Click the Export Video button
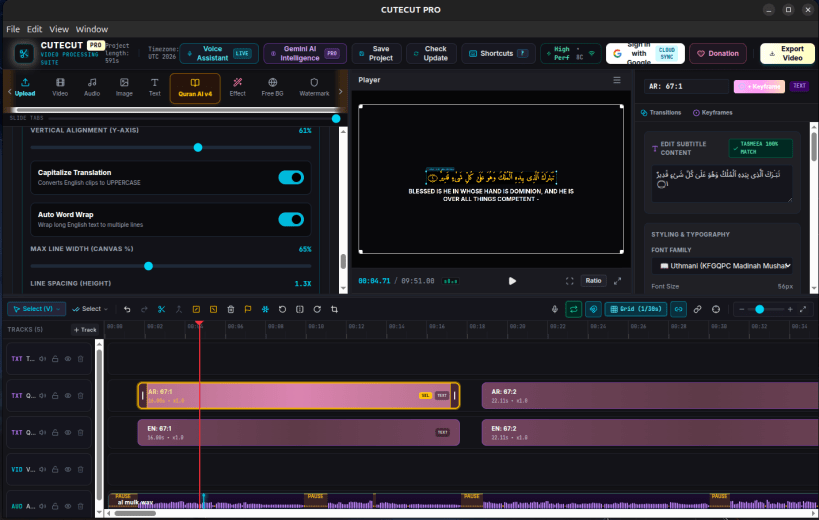819x520 pixels. tap(787, 53)
